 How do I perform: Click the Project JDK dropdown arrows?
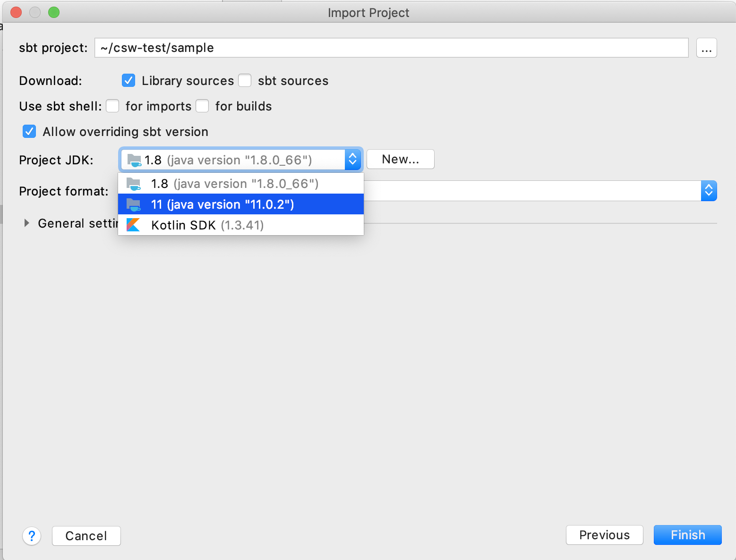point(352,160)
